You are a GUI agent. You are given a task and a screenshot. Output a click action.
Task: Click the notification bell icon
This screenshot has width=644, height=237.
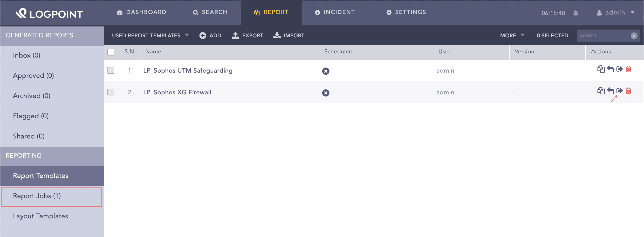tap(576, 13)
